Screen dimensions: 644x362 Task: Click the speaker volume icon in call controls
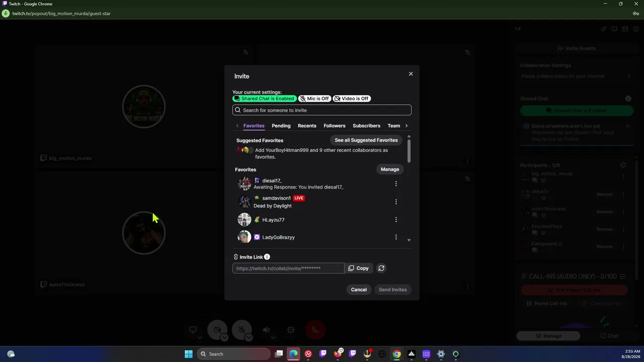266,330
